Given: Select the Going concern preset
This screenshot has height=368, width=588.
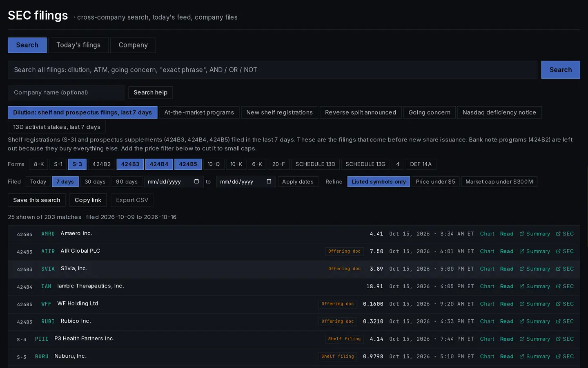Looking at the screenshot, I should (x=430, y=112).
